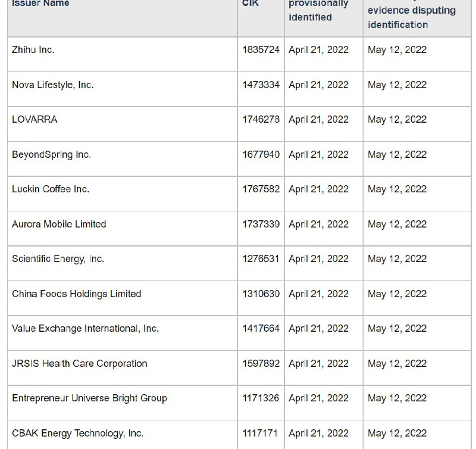Click the BeyondSpring Inc. row name
Viewport: 476px width, 449px height.
point(51,155)
